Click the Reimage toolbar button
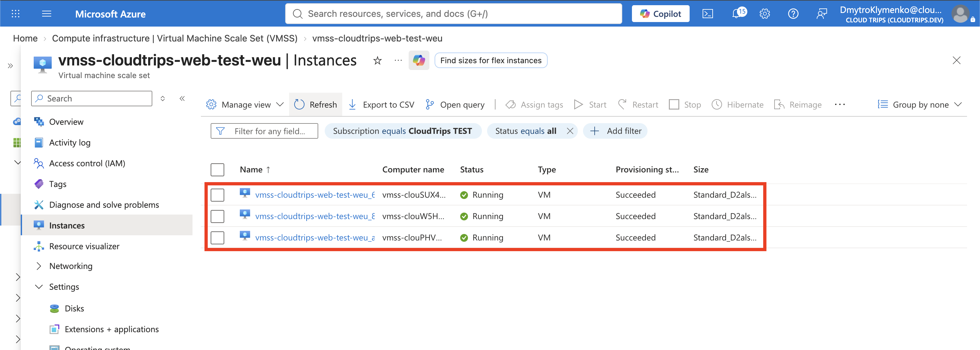 (x=798, y=105)
